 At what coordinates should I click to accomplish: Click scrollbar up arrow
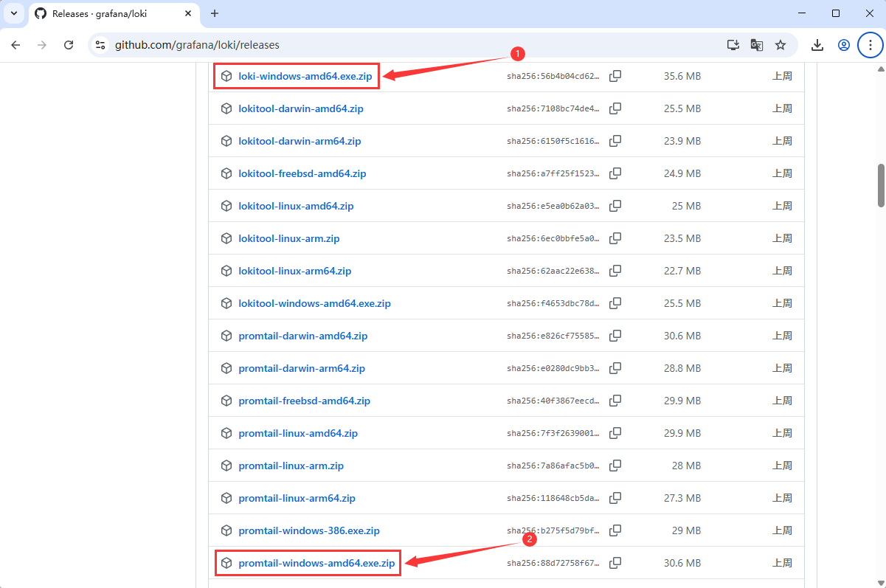(x=880, y=69)
